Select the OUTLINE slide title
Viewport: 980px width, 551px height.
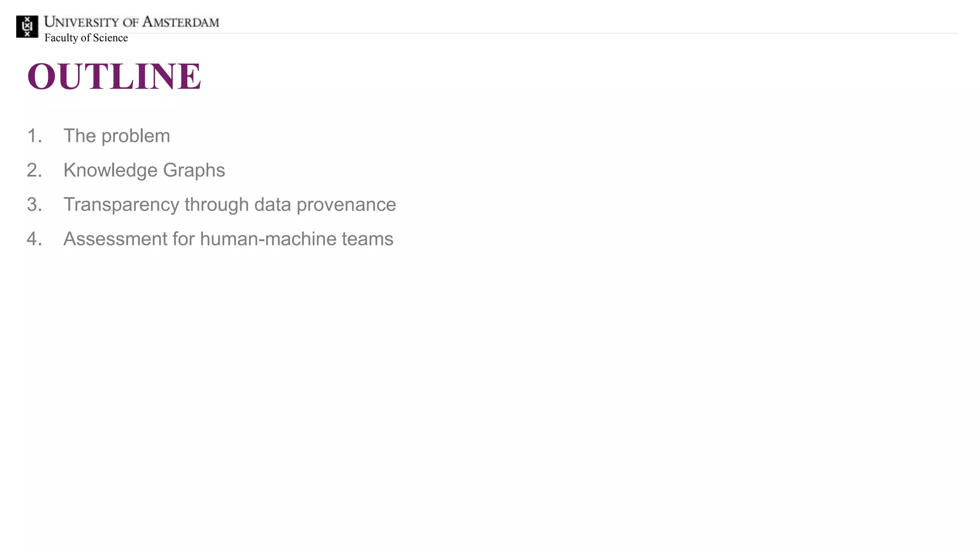[114, 76]
